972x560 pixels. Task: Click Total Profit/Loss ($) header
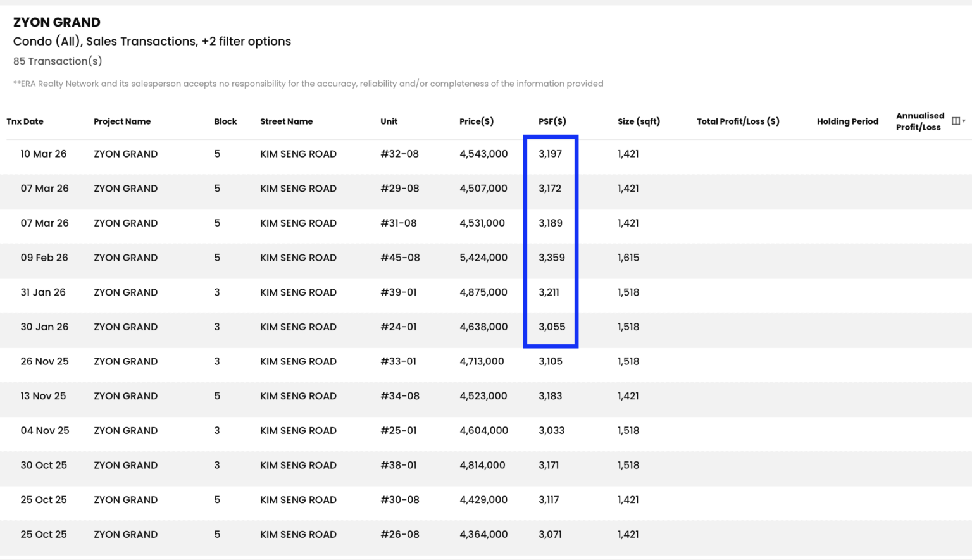tap(738, 121)
